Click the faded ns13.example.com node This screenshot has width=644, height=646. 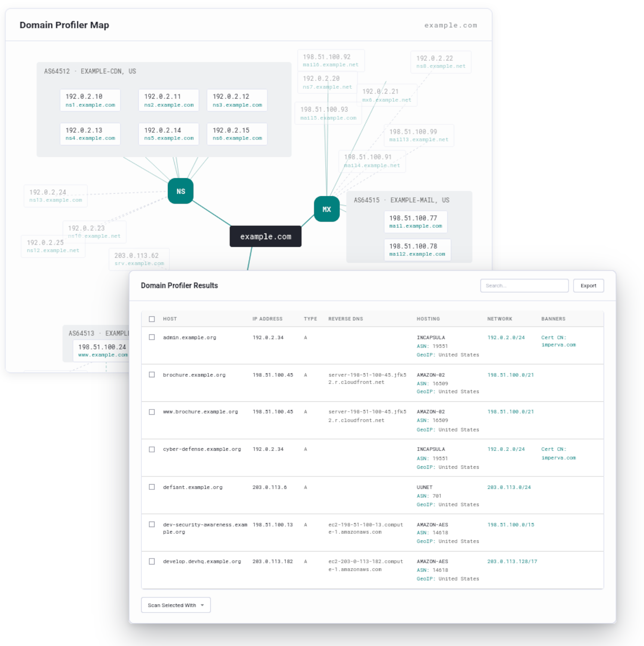(56, 196)
